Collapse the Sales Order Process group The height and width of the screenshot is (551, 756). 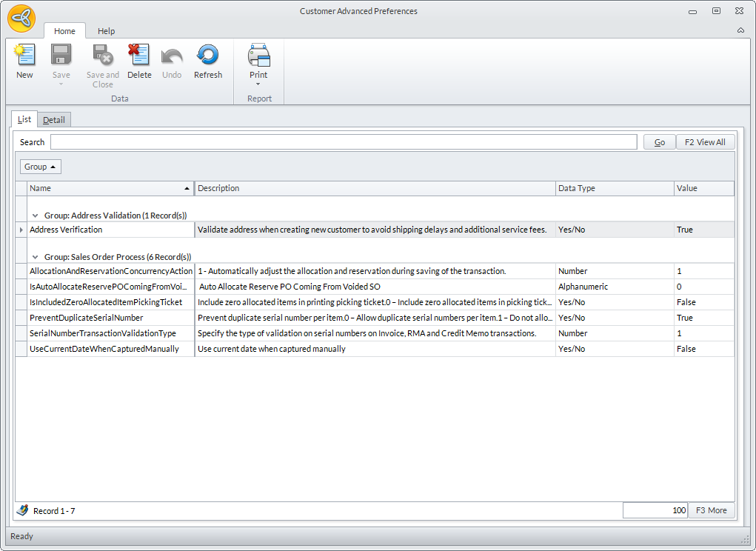pos(36,257)
